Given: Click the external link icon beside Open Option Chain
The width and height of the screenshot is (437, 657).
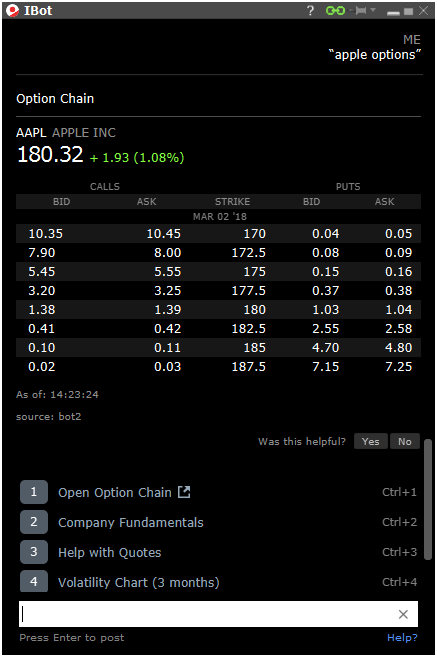Looking at the screenshot, I should 184,492.
